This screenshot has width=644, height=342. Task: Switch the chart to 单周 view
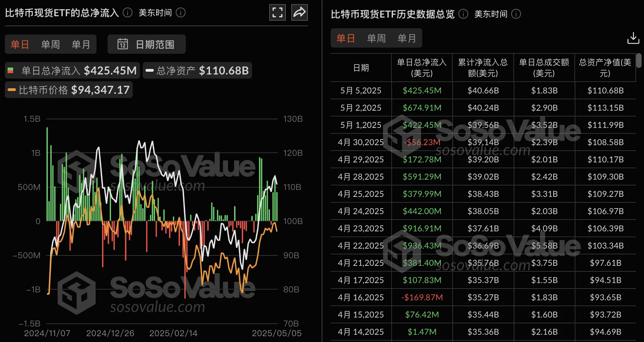pos(50,44)
